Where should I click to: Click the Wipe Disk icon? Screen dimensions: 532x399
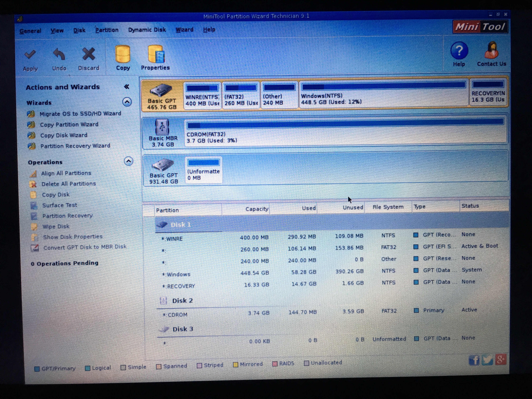[34, 227]
